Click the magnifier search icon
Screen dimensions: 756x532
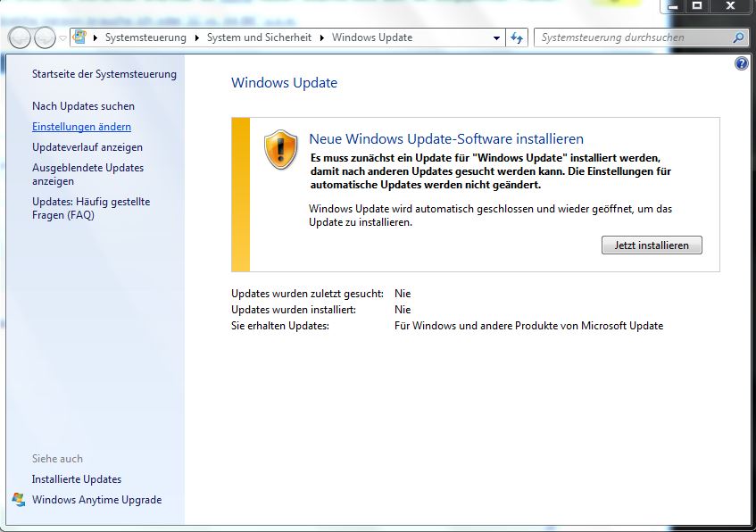coord(738,37)
